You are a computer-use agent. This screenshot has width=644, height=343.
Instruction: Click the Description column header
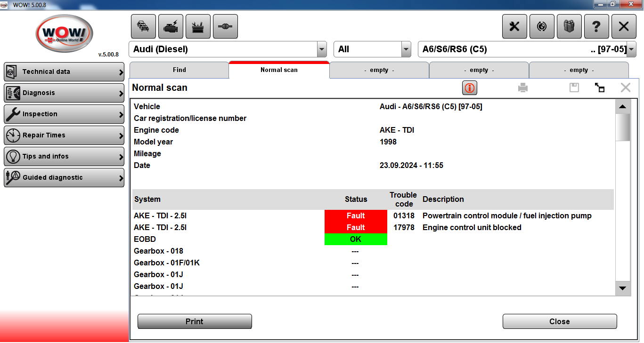(443, 199)
